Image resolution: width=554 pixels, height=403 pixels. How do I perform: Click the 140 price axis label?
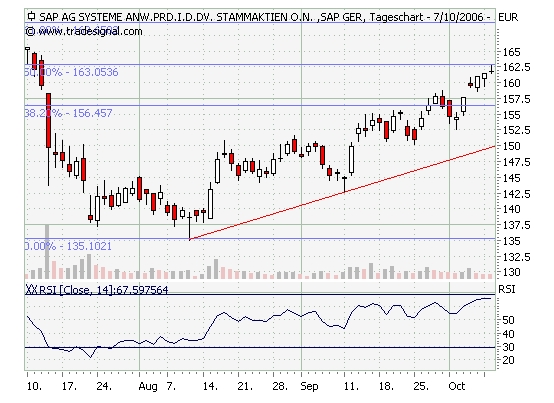coord(511,209)
